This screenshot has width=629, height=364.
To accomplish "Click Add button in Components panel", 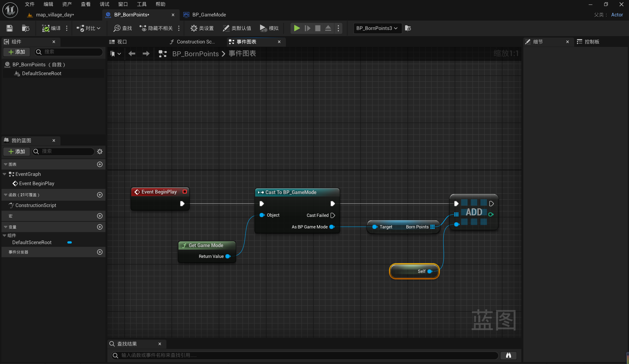I will click(x=17, y=52).
